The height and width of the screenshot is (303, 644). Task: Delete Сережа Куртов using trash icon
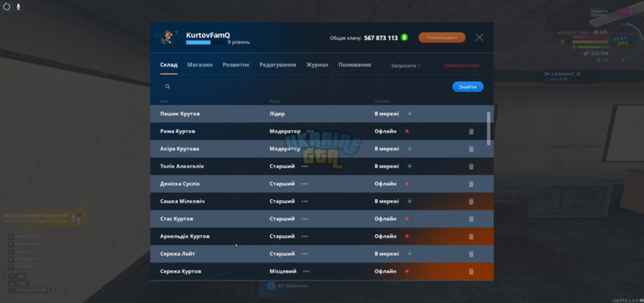(x=471, y=271)
